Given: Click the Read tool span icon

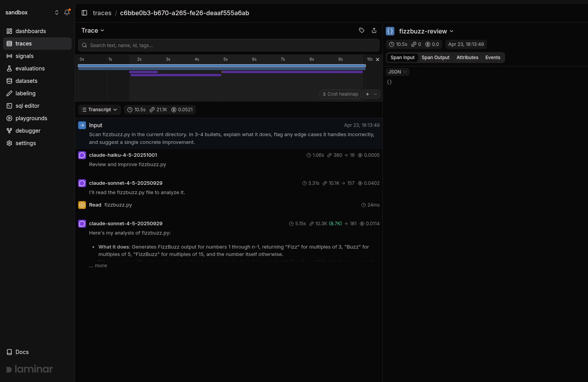Looking at the screenshot, I should point(82,205).
